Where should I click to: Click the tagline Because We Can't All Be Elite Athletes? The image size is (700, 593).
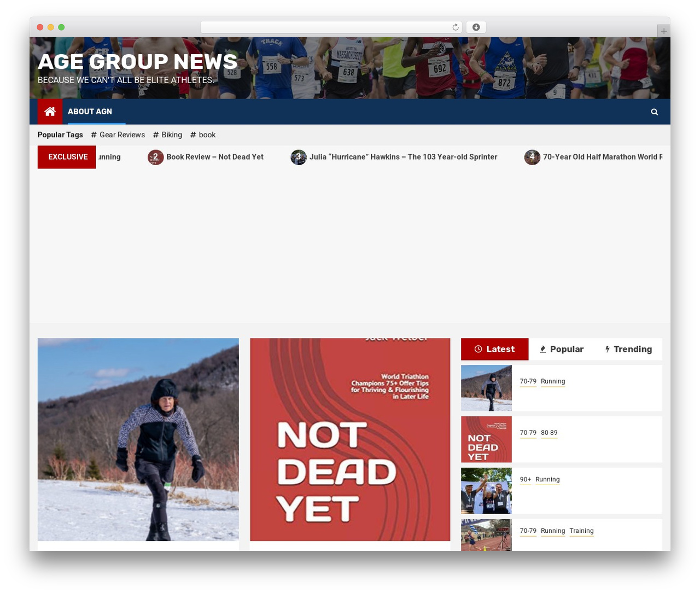pyautogui.click(x=125, y=80)
